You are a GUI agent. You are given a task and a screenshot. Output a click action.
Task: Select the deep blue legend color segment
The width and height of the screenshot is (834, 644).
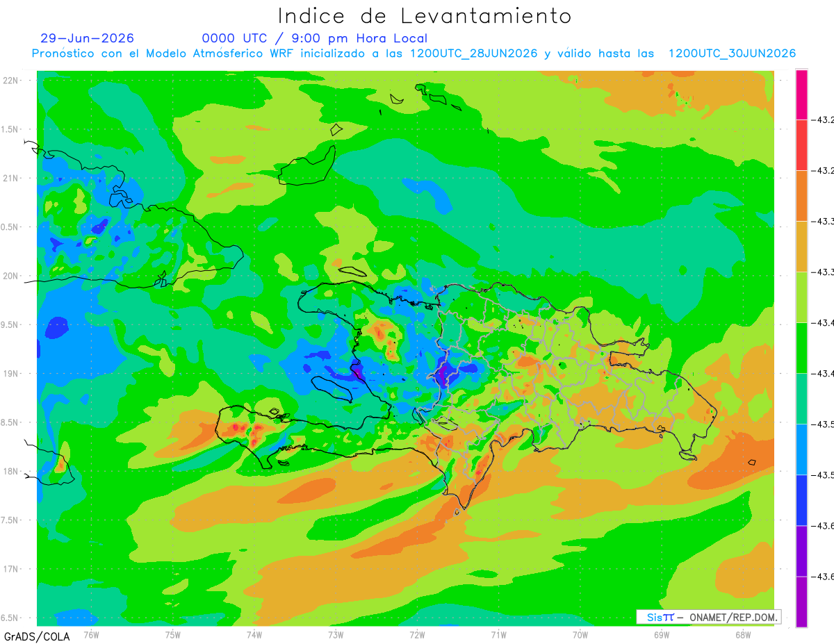[x=801, y=500]
